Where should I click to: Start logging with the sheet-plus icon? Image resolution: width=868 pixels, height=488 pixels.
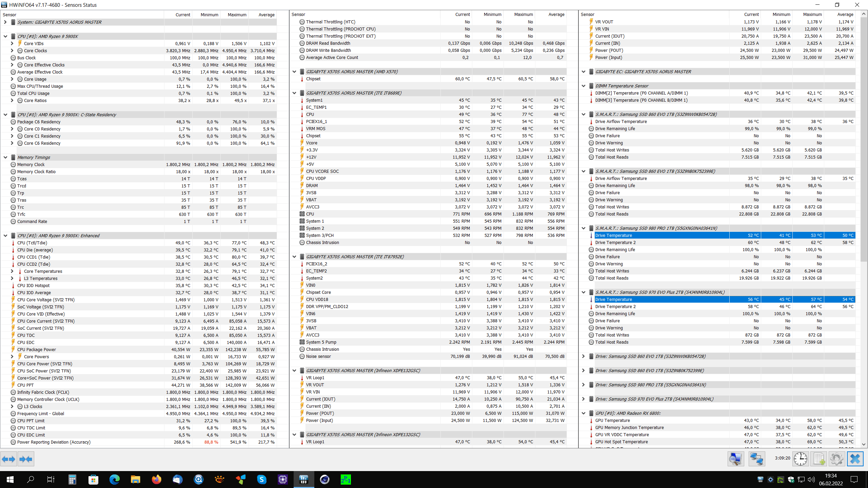tap(819, 459)
